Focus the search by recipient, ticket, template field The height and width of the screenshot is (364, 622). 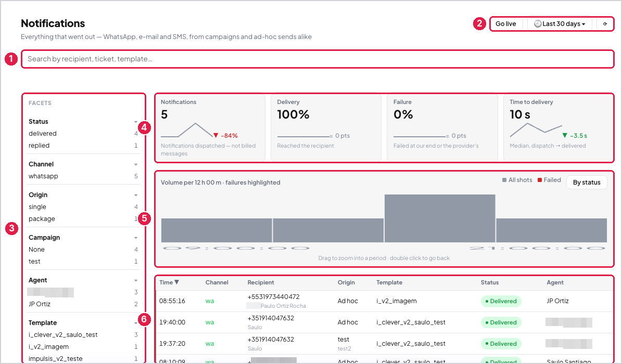pos(318,59)
